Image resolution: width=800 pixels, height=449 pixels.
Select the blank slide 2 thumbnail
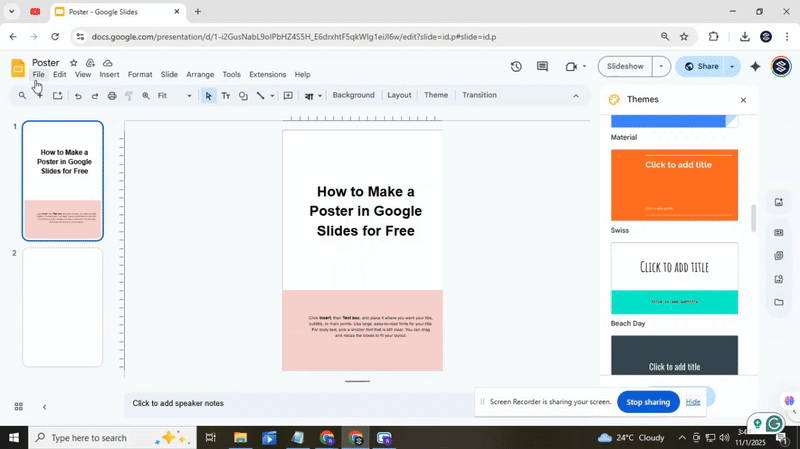point(63,307)
